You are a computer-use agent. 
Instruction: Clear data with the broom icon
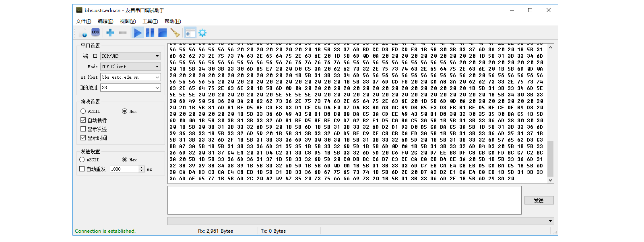pyautogui.click(x=175, y=33)
